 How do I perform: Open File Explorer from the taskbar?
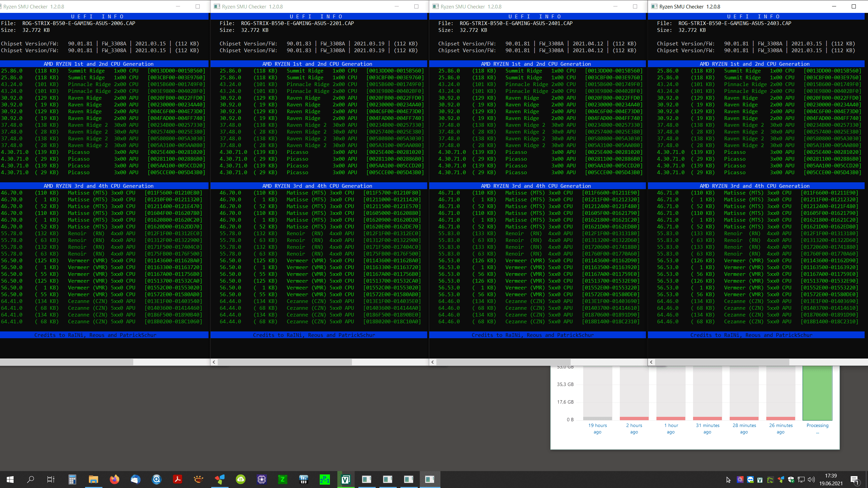pos(93,479)
